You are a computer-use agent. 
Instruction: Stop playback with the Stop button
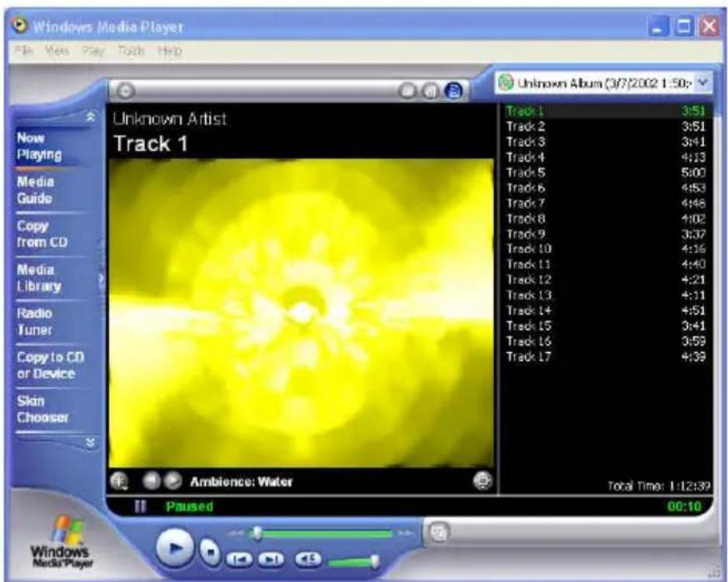pos(210,552)
